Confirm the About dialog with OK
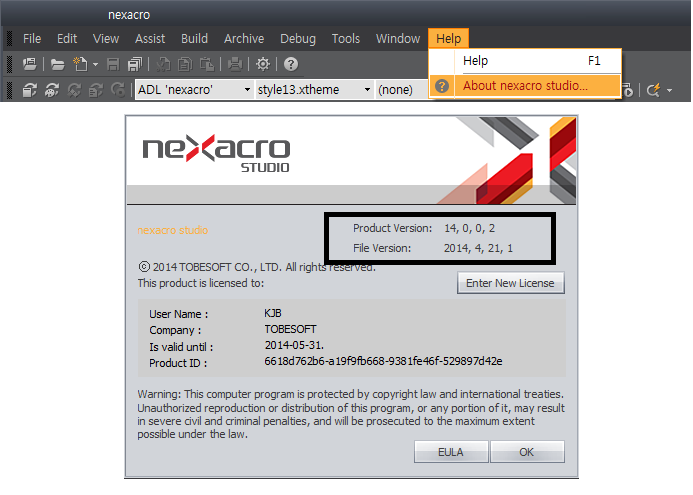This screenshot has height=495, width=693. (527, 452)
